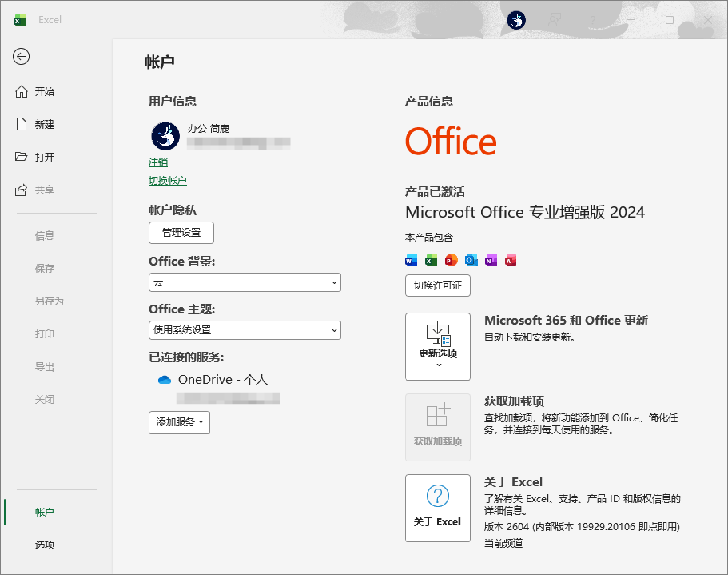Click the home icon beside 开始
This screenshot has height=575, width=728.
22,91
